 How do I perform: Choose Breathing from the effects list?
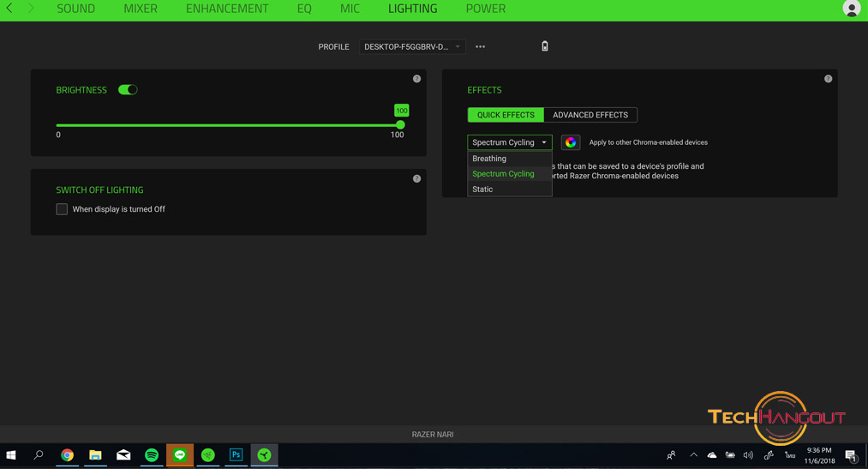coord(509,159)
